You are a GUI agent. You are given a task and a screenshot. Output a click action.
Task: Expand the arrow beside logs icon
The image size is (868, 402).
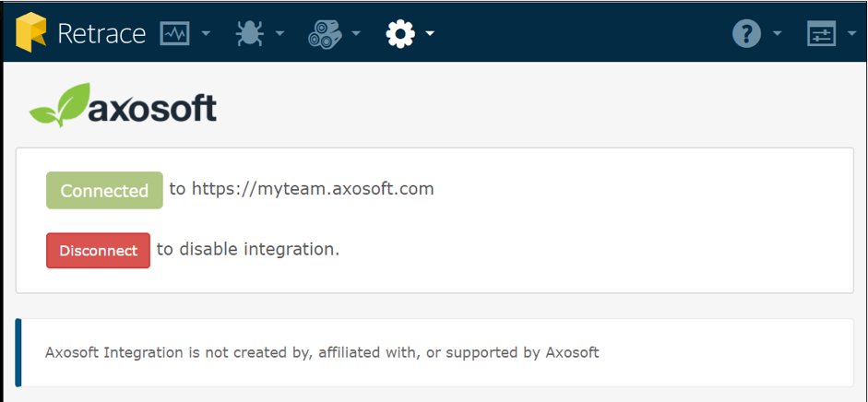356,34
